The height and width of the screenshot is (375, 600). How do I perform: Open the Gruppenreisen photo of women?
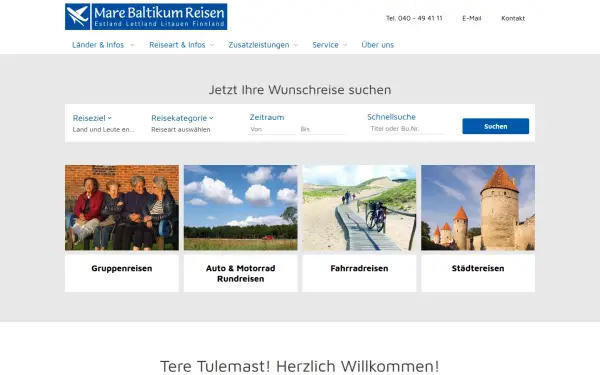point(122,208)
